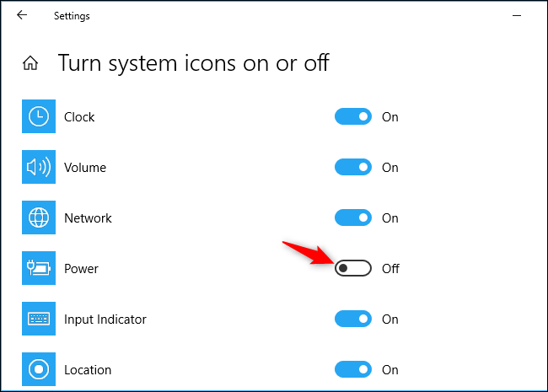Enable the Power toggle switch
The width and height of the screenshot is (548, 392).
tap(353, 269)
